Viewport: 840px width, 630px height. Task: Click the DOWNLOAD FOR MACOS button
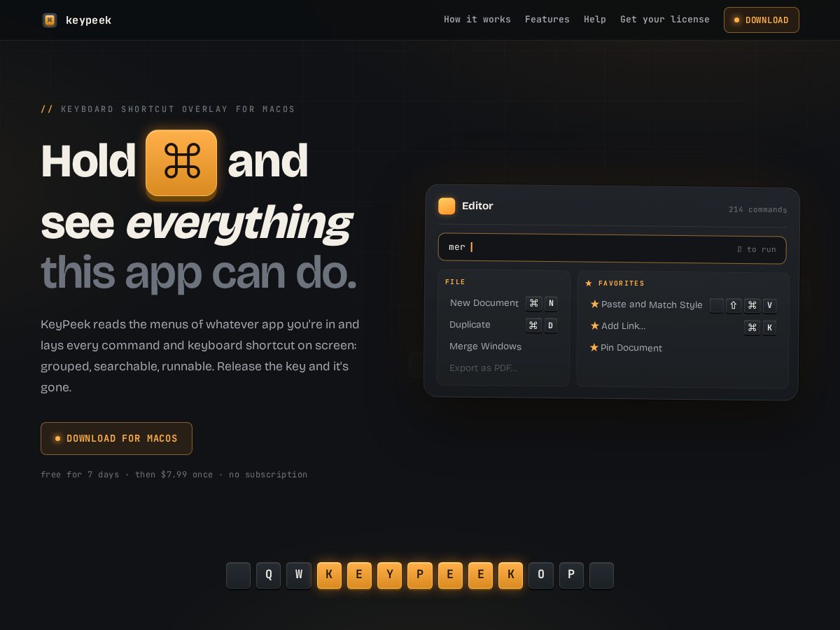pos(116,438)
